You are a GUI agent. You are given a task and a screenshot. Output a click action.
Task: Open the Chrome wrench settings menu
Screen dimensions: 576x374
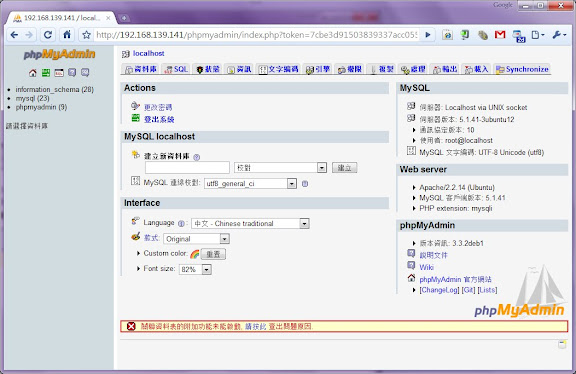pyautogui.click(x=559, y=35)
